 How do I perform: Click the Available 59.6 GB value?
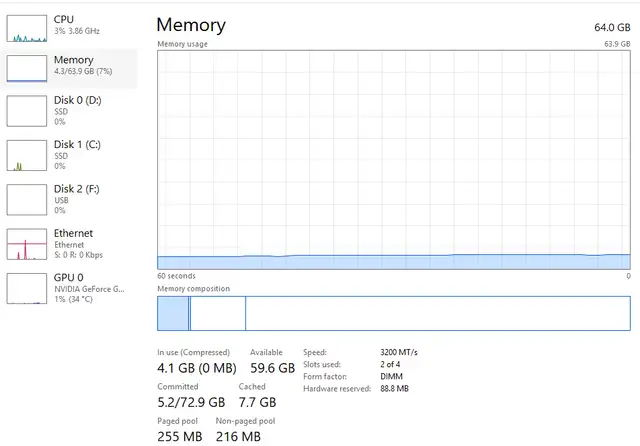(272, 368)
